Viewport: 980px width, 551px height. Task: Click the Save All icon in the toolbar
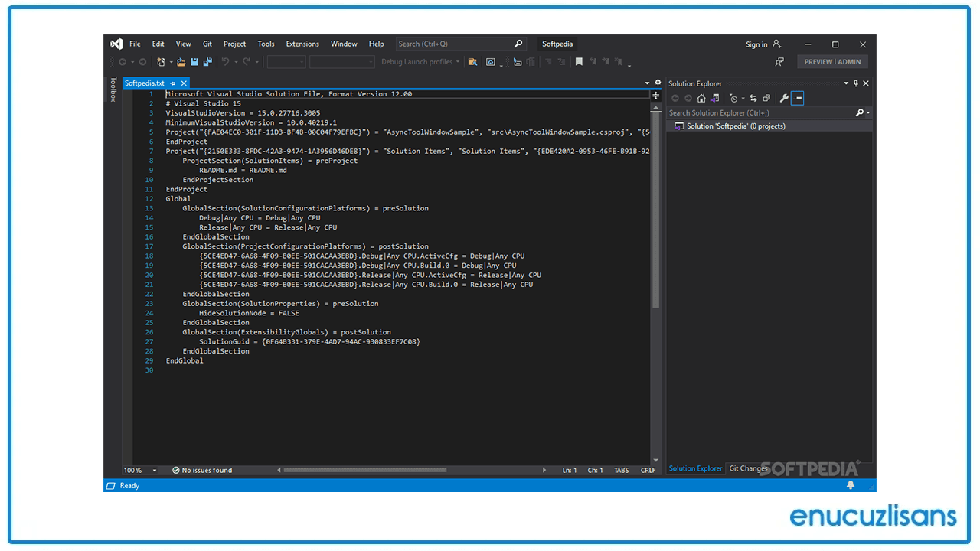coord(207,61)
